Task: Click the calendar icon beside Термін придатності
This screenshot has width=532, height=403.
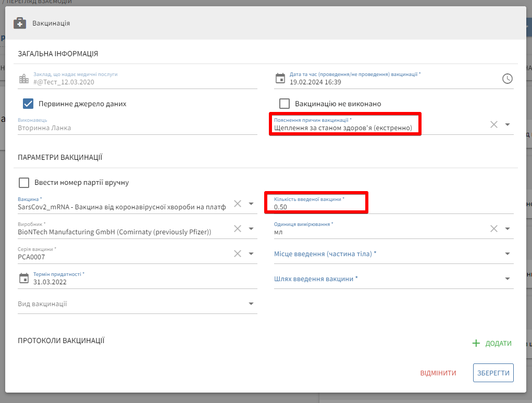Action: click(x=23, y=279)
